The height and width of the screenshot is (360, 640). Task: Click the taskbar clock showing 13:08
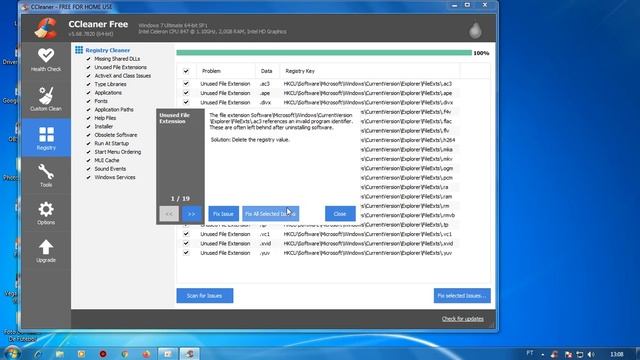[x=617, y=354]
